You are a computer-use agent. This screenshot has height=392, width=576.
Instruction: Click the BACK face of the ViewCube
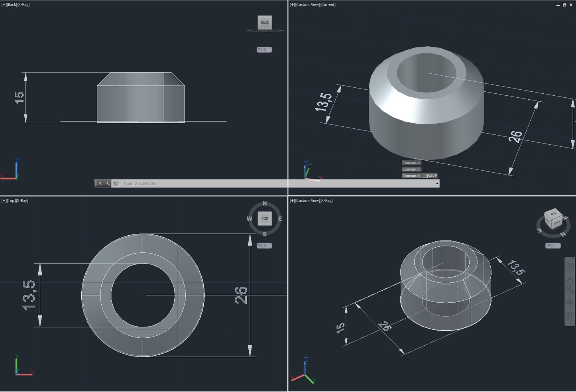pos(265,23)
